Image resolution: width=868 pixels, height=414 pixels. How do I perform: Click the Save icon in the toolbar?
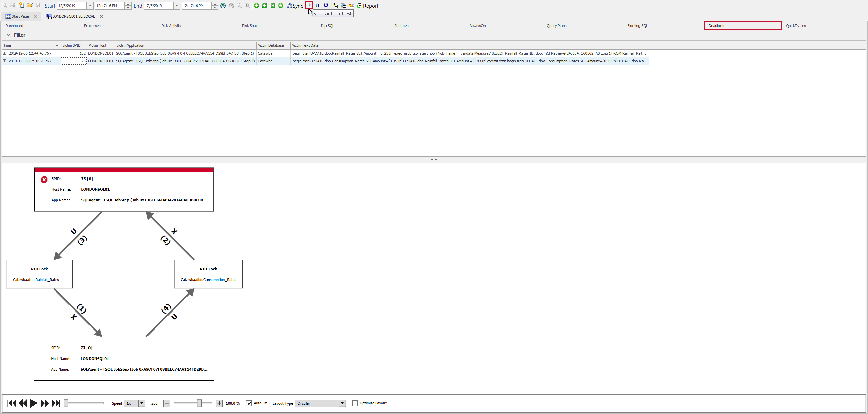click(x=38, y=5)
